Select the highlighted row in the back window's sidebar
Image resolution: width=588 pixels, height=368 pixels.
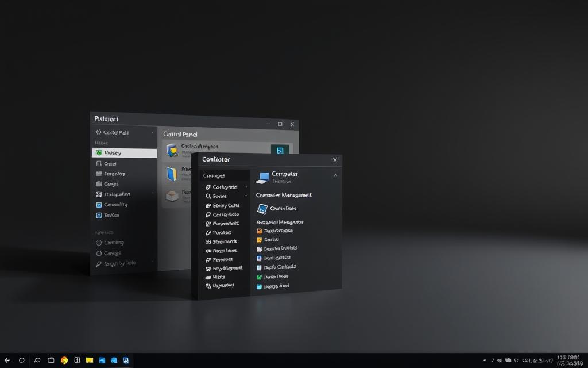(124, 153)
